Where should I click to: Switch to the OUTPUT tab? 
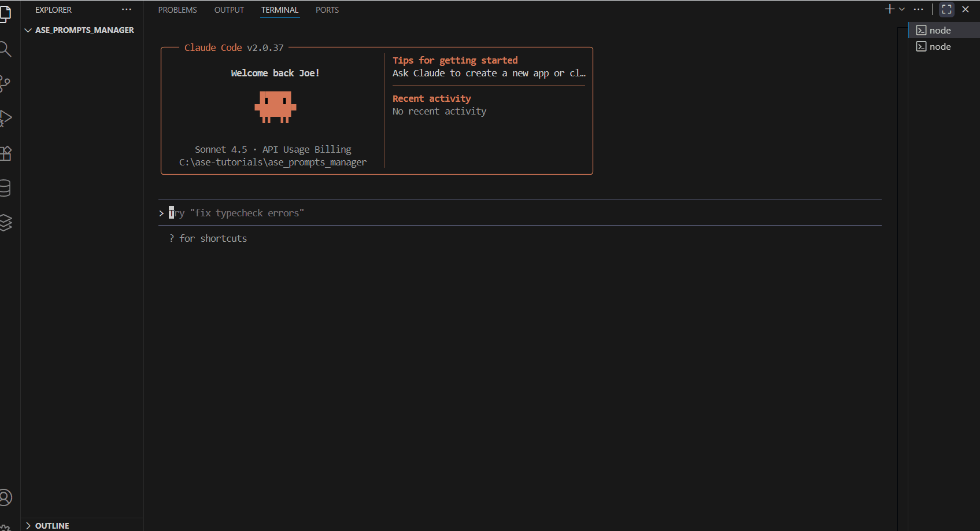coord(229,10)
